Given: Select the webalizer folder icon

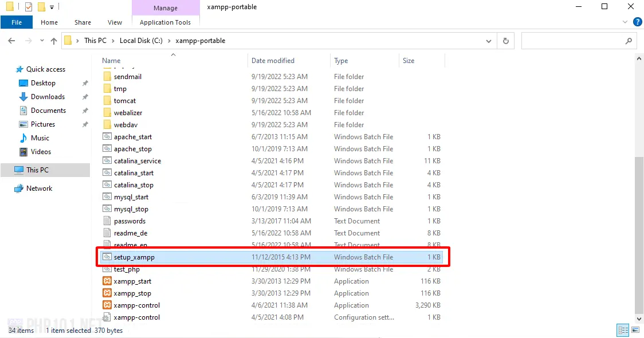Looking at the screenshot, I should pyautogui.click(x=107, y=112).
